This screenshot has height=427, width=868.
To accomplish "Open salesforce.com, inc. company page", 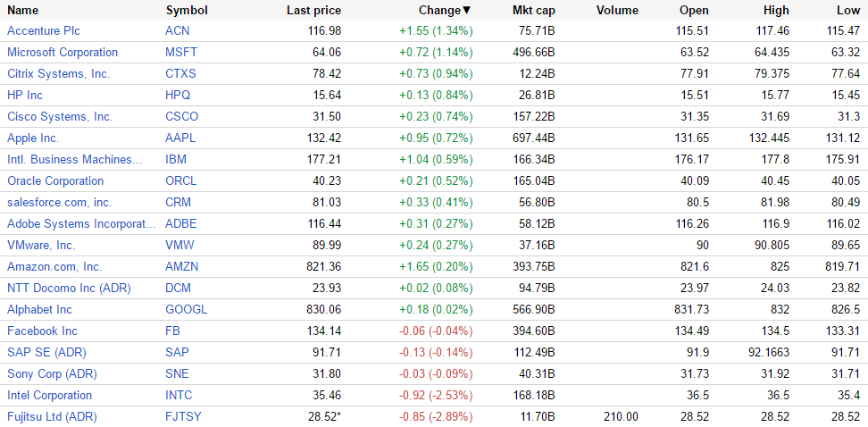I will tap(60, 202).
